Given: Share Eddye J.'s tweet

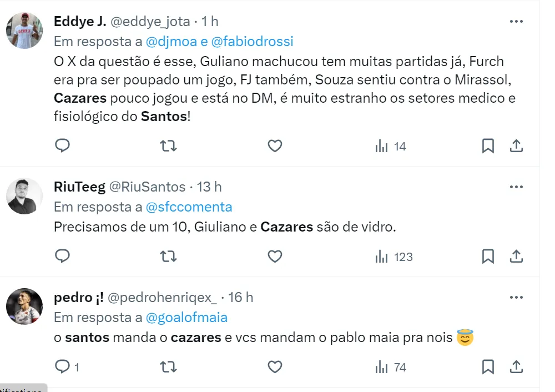Looking at the screenshot, I should pyautogui.click(x=516, y=146).
